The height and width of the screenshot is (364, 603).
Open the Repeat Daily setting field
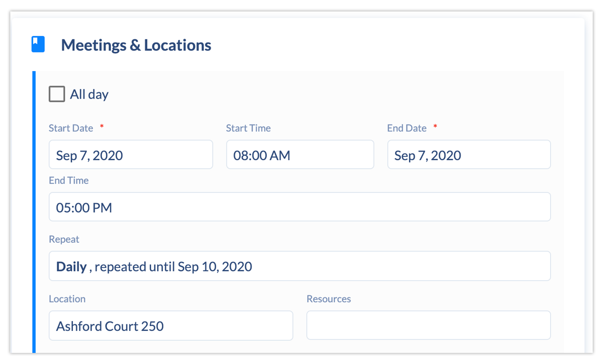[299, 266]
